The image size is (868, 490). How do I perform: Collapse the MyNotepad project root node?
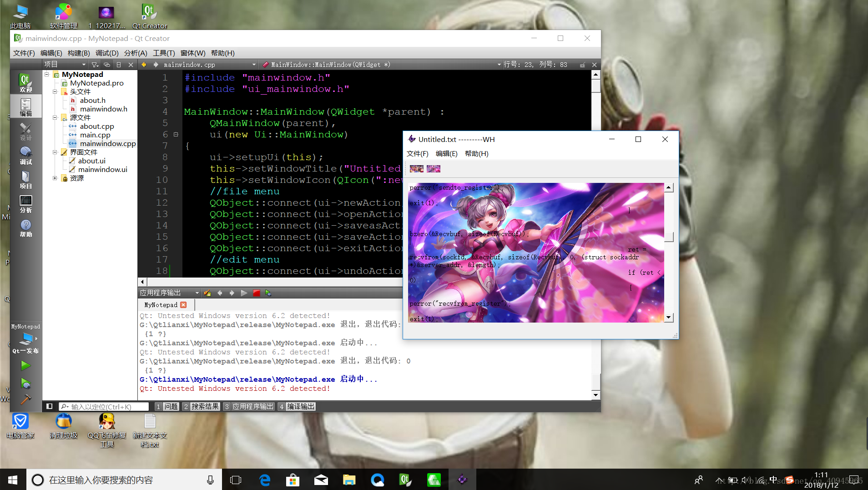coord(47,74)
